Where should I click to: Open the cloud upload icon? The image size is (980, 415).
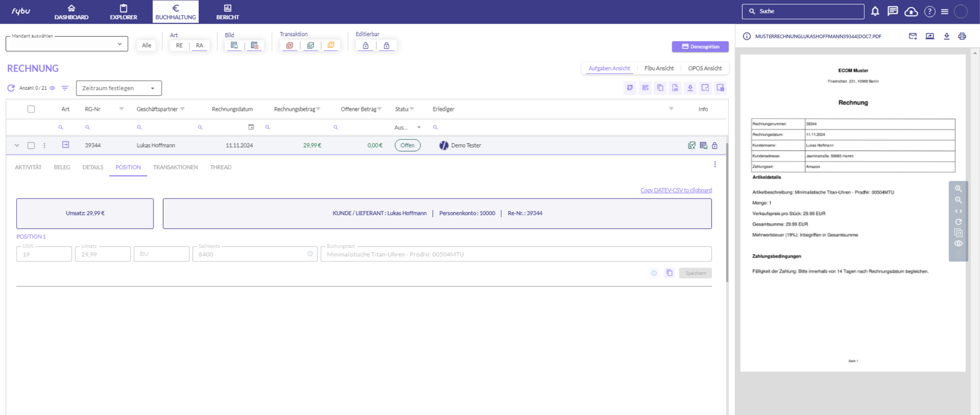click(911, 11)
